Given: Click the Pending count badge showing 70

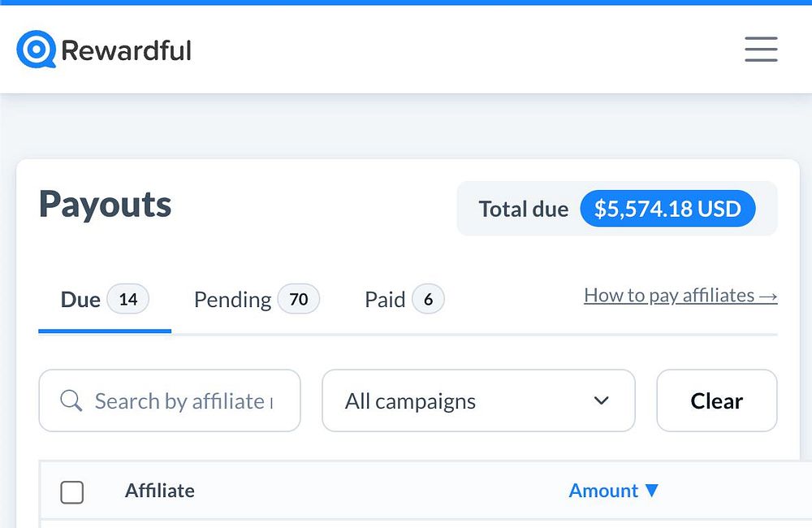Looking at the screenshot, I should [299, 300].
